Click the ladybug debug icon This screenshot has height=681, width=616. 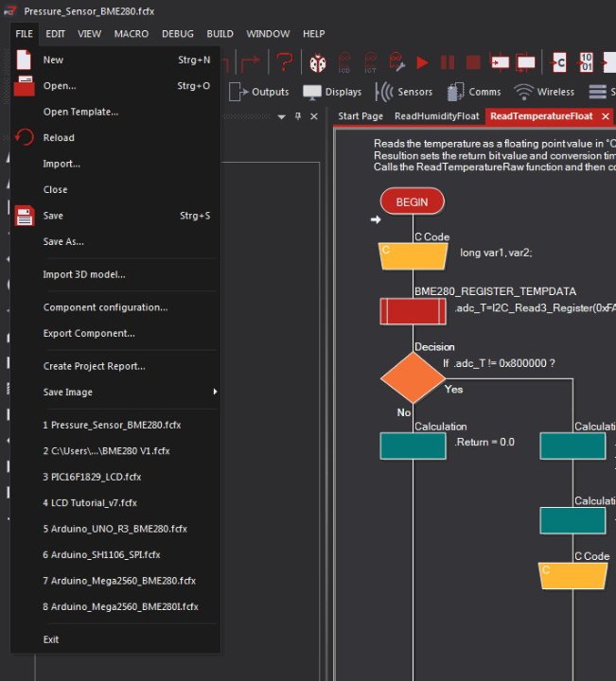(x=318, y=63)
